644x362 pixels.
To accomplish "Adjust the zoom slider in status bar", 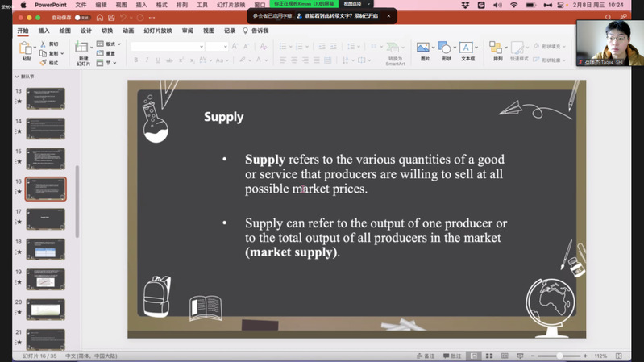I will click(559, 356).
